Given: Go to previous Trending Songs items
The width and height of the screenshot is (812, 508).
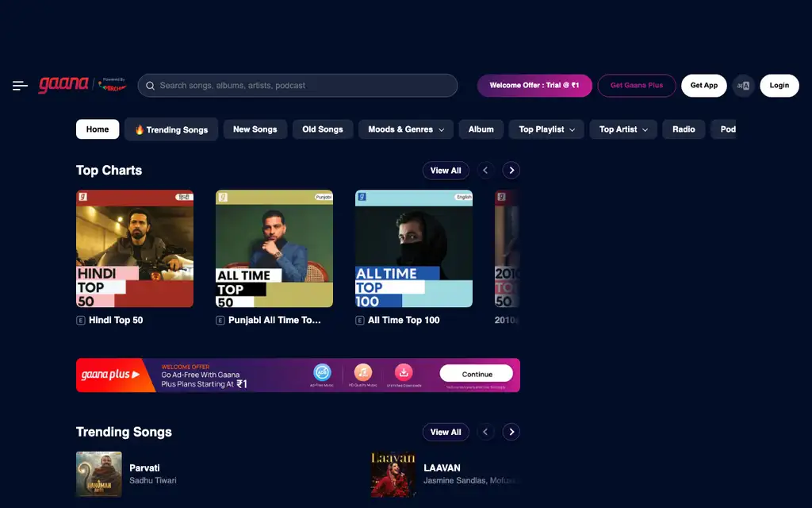Looking at the screenshot, I should tap(485, 432).
